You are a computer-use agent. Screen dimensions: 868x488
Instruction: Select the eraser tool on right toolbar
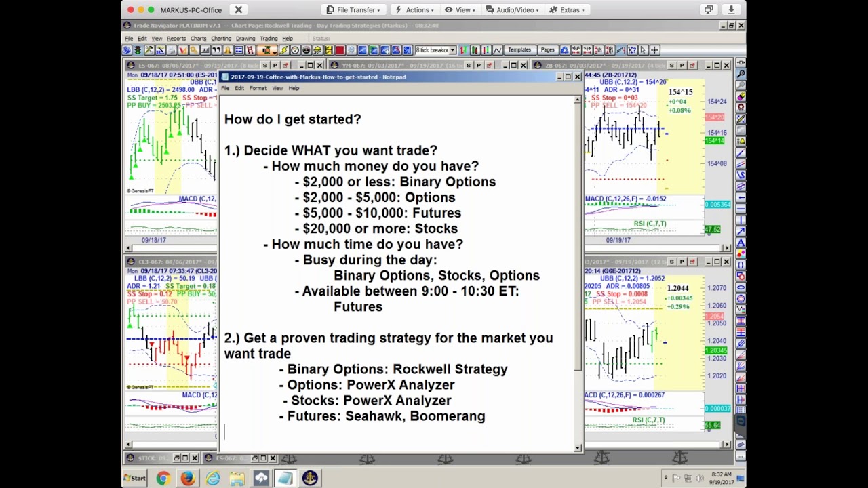click(x=741, y=96)
